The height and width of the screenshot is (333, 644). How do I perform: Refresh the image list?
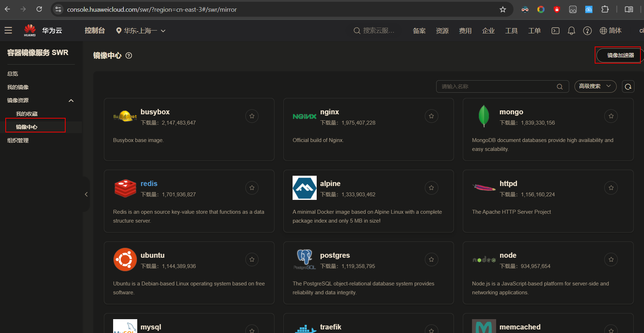pos(628,87)
